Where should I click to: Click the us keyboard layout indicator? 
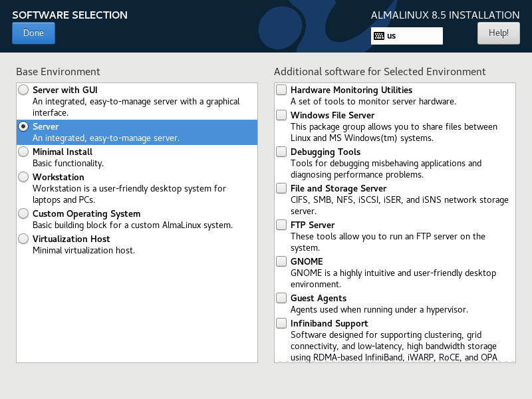[x=392, y=36]
